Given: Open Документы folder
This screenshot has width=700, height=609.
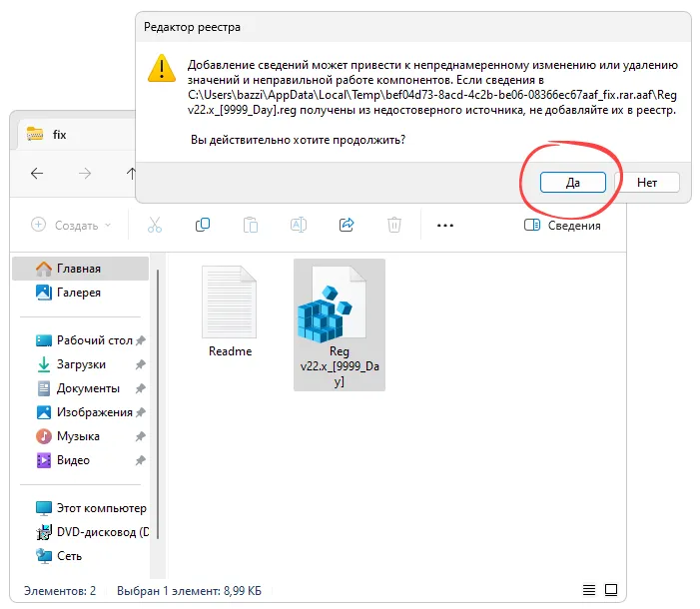Looking at the screenshot, I should click(77, 388).
